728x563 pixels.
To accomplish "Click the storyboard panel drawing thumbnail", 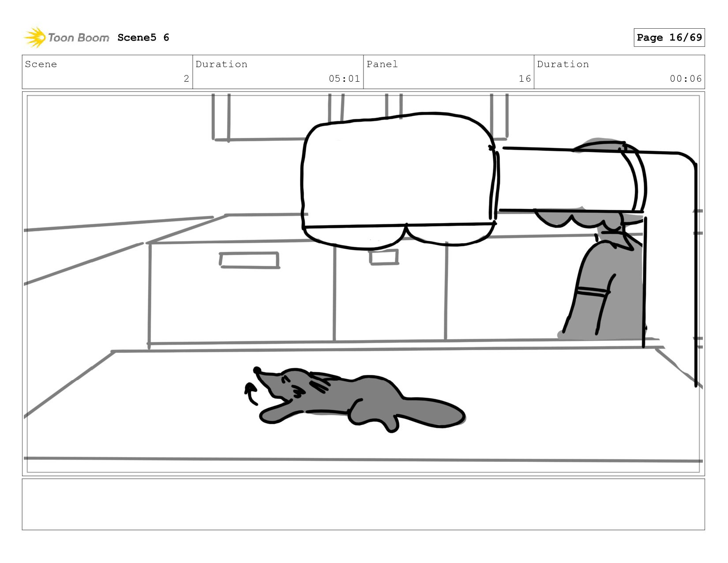I will tap(363, 283).
